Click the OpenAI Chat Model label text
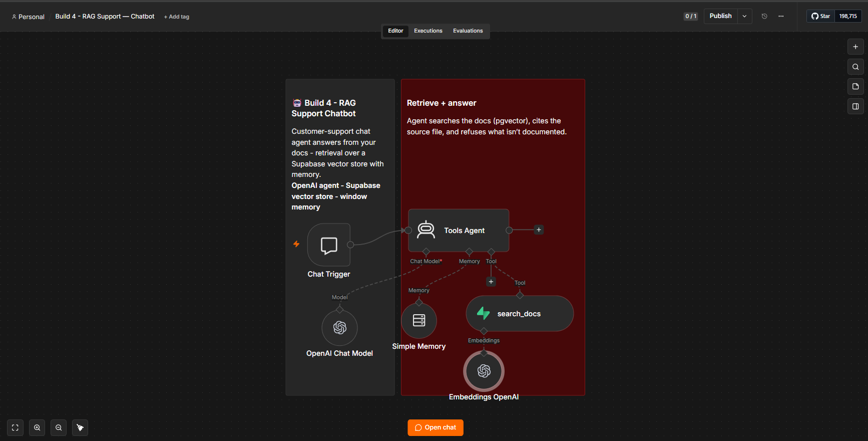 [340, 353]
